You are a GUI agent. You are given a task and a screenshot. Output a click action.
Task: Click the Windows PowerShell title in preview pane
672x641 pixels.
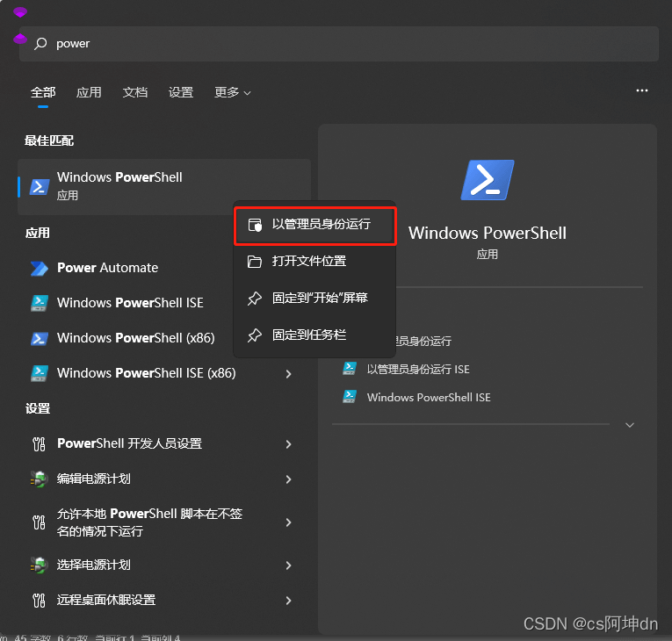coord(488,234)
